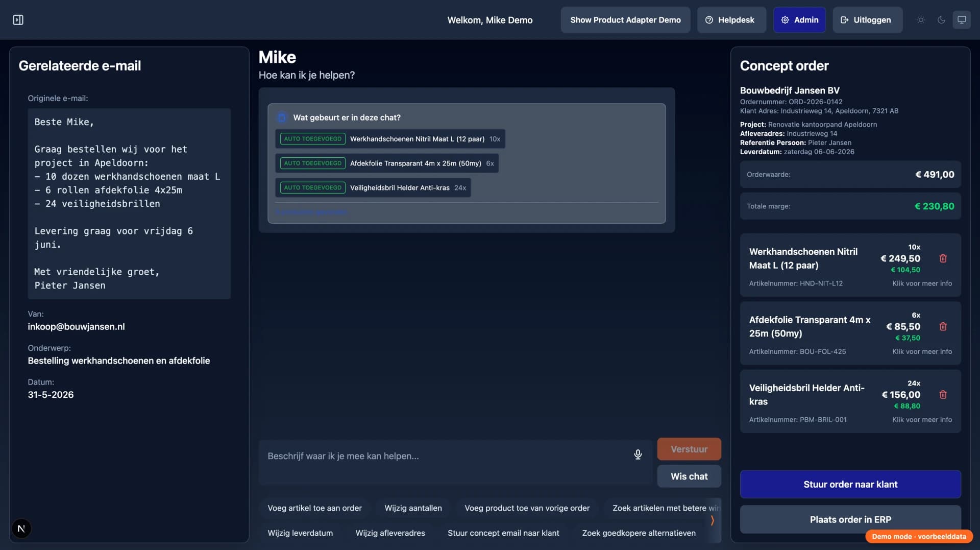Open Afdekfolie Transparant 4m x 25m card title

click(x=810, y=326)
